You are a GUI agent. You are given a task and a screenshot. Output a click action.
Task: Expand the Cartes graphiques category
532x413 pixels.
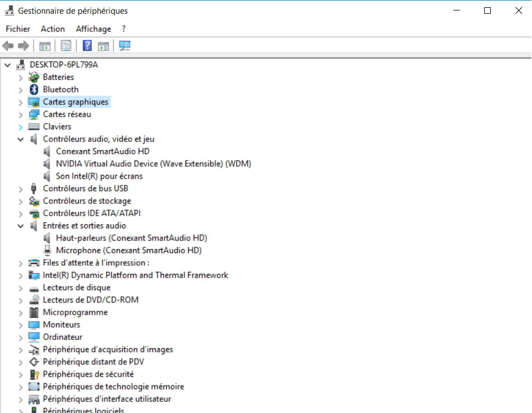click(x=20, y=102)
